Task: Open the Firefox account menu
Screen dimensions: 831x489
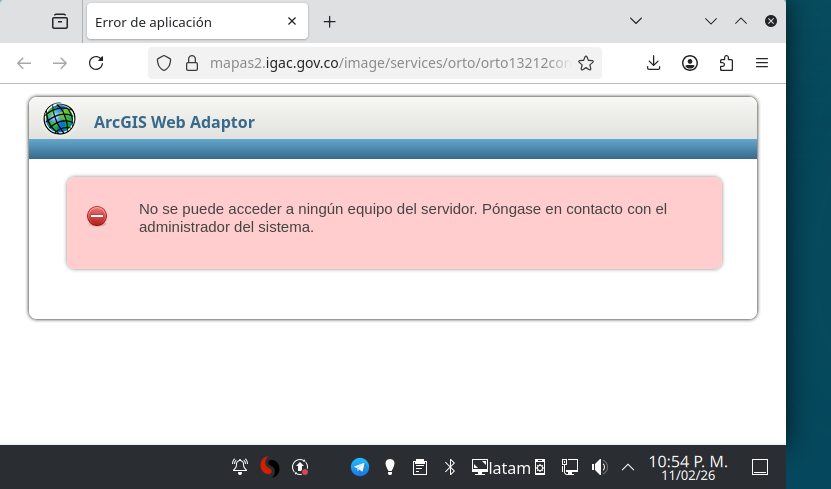Action: click(689, 63)
